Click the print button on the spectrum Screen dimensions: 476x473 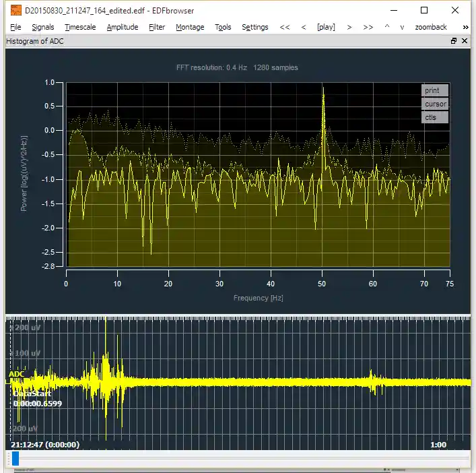435,90
